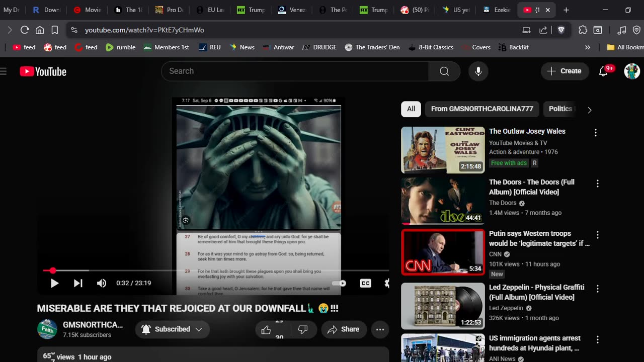Screen dimensions: 644x362
Task: Open the account avatar menu
Action: coord(632,71)
